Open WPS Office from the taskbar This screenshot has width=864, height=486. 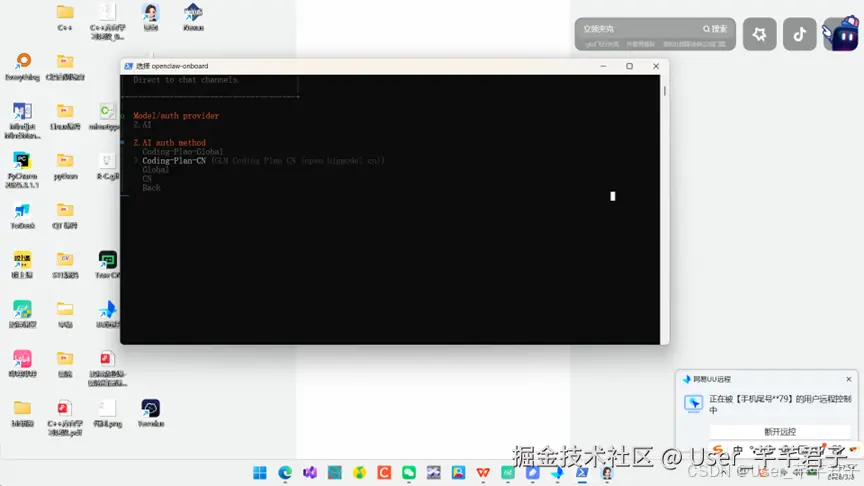coord(483,473)
